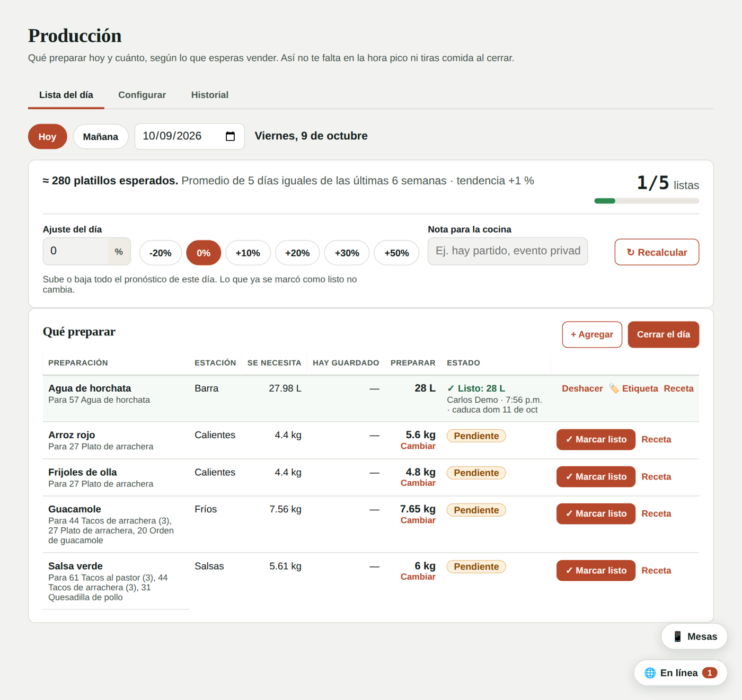Click Cambiar under Guacamole 7.65 kg
The width and height of the screenshot is (742, 700).
pyautogui.click(x=418, y=520)
